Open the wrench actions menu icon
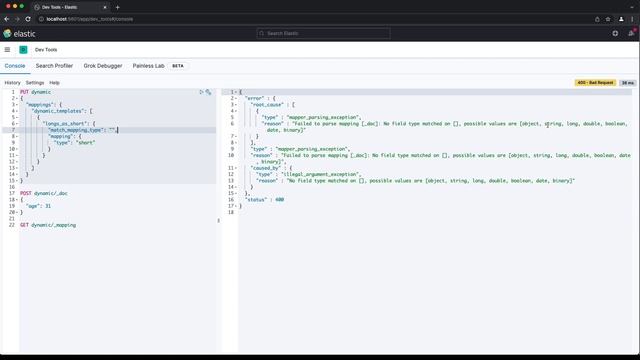The image size is (640, 360). 209,92
